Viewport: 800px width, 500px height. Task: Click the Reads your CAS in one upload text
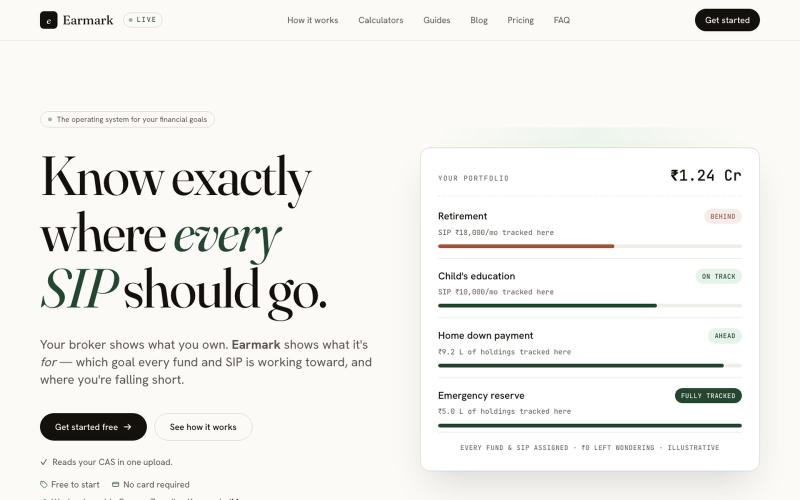pos(112,462)
